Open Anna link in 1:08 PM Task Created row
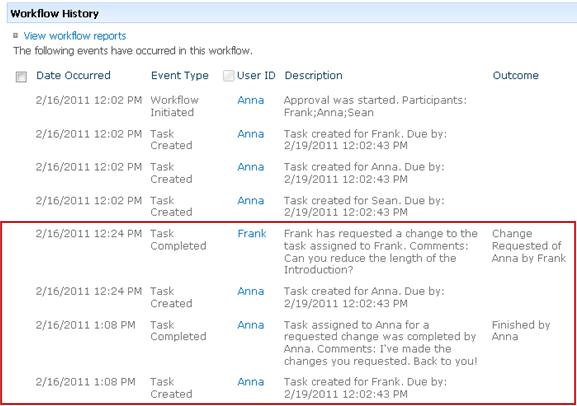The width and height of the screenshot is (577, 406). [x=251, y=382]
